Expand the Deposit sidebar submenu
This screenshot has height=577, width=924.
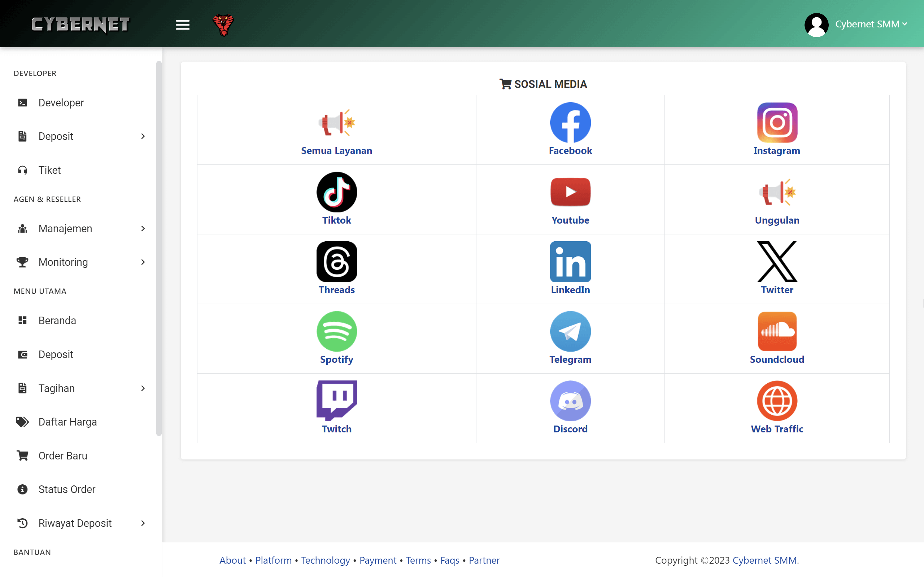point(81,136)
